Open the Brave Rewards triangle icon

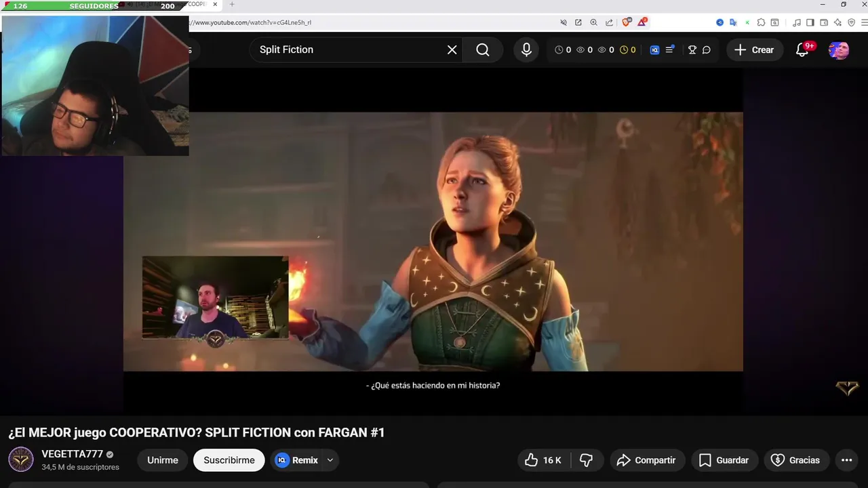tap(642, 22)
